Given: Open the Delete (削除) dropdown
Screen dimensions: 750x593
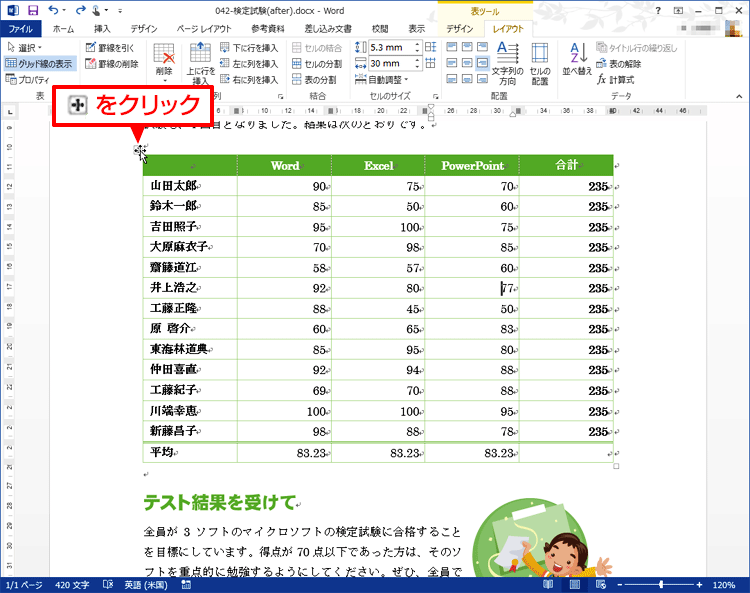Looking at the screenshot, I should 164,63.
